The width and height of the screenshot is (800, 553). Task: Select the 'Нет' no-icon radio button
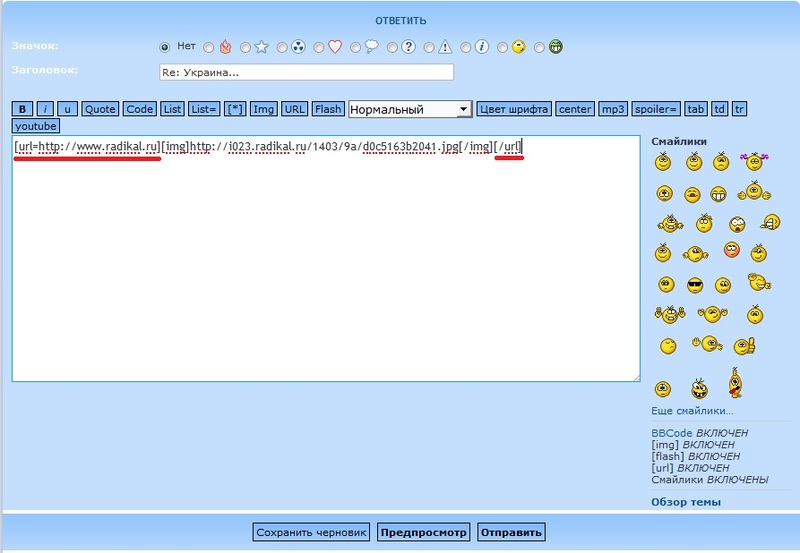pyautogui.click(x=164, y=47)
